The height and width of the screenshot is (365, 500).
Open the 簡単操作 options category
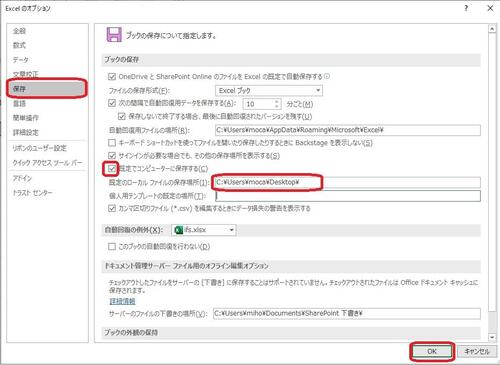26,118
